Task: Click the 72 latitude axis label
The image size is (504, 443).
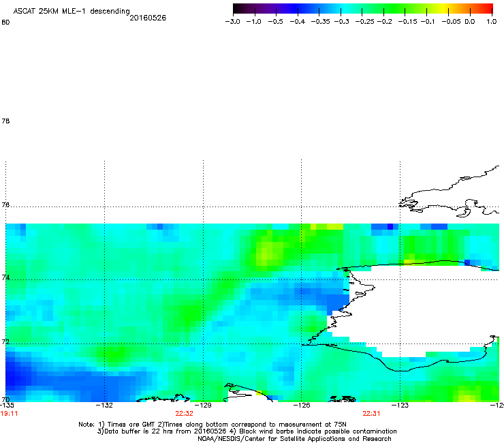Action: pyautogui.click(x=5, y=341)
